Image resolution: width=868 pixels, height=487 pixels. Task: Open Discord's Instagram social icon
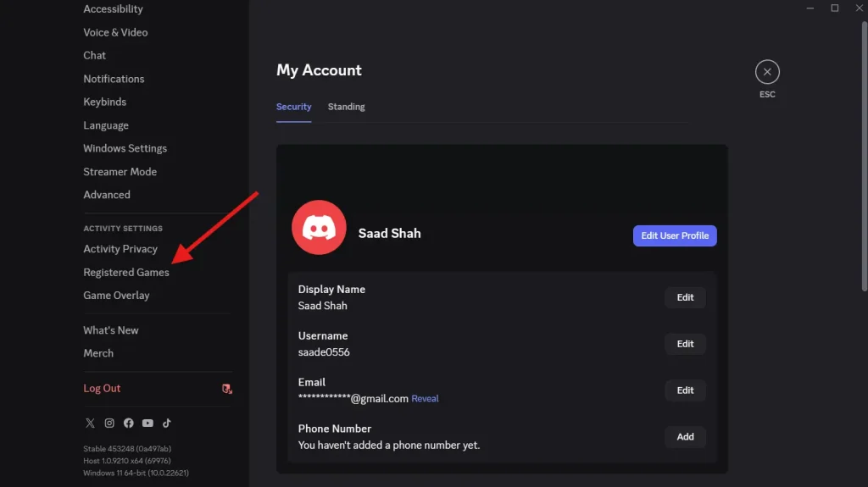(109, 423)
